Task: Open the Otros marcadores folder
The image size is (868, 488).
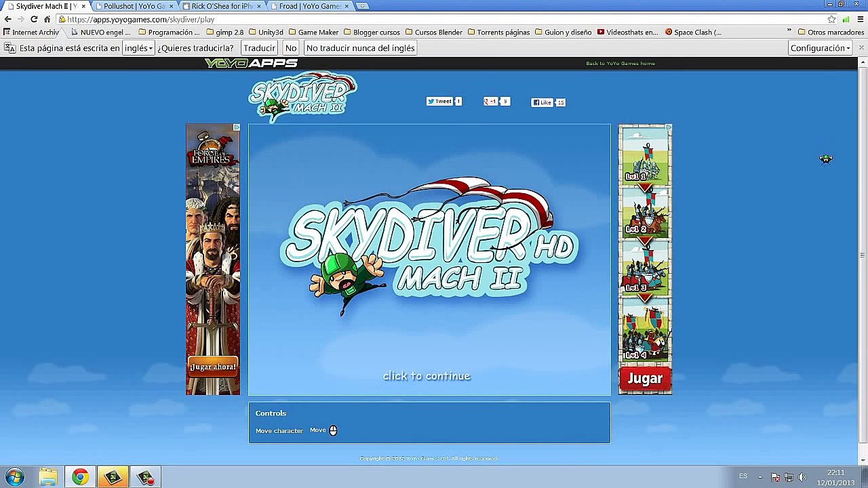Action: click(x=831, y=32)
